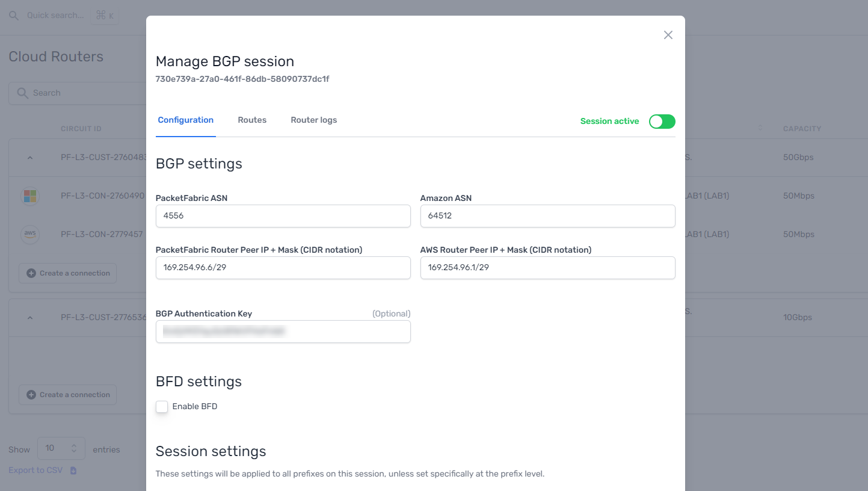
Task: Click the search icon in the Cloud Routers search field
Action: [22, 93]
